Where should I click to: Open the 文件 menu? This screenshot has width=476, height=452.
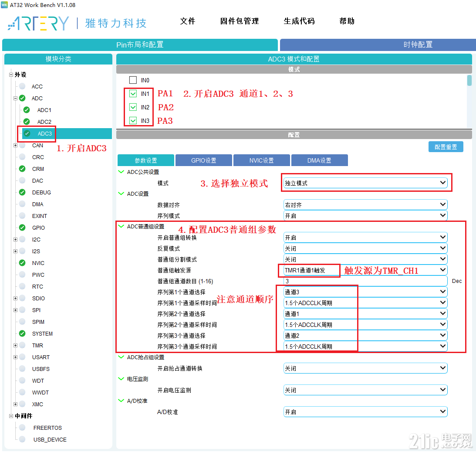pyautogui.click(x=188, y=21)
